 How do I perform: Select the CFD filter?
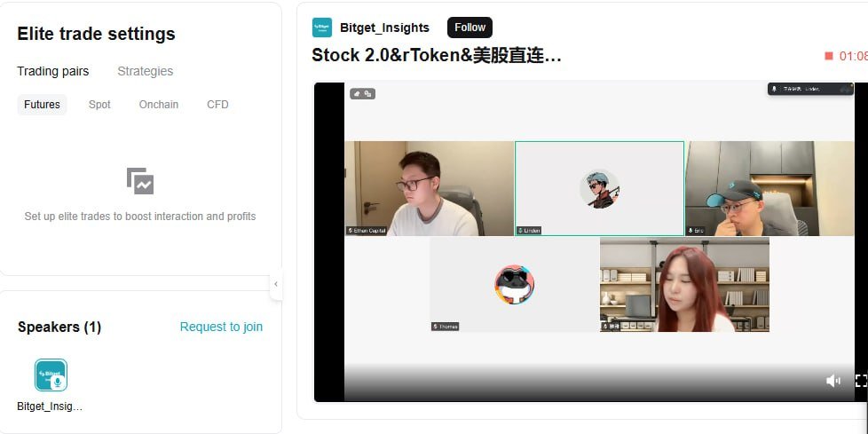(217, 105)
